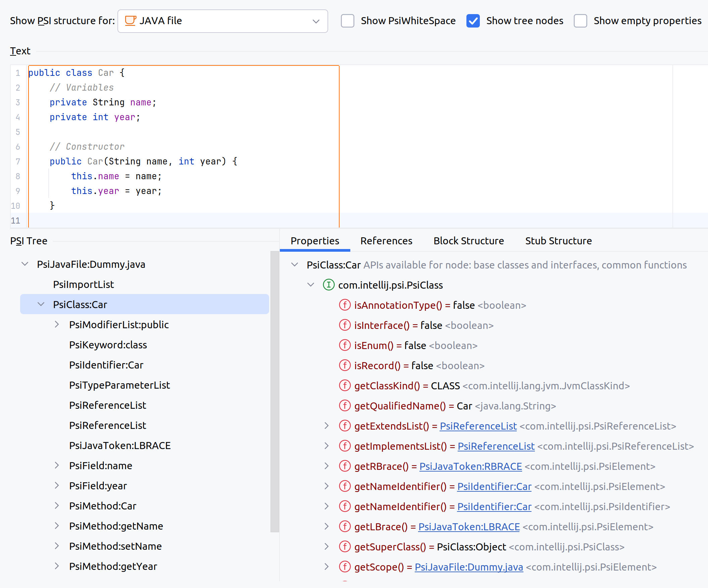This screenshot has height=588, width=708.
Task: Click the method icon next to getSuperClass()
Action: 345,546
